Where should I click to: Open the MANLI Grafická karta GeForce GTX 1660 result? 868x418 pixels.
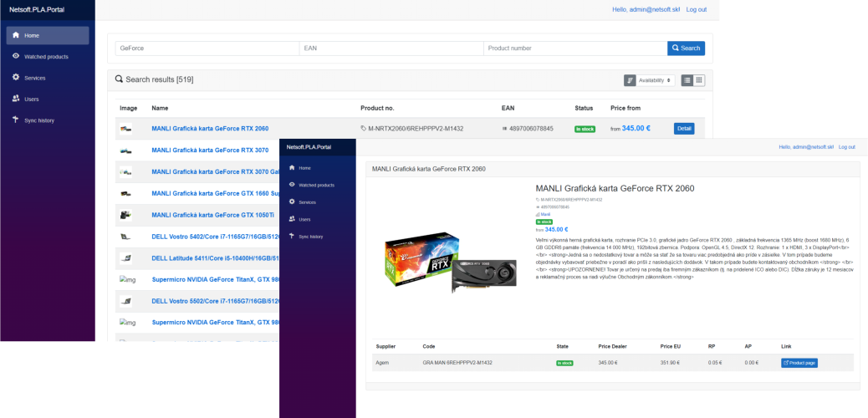click(x=216, y=193)
